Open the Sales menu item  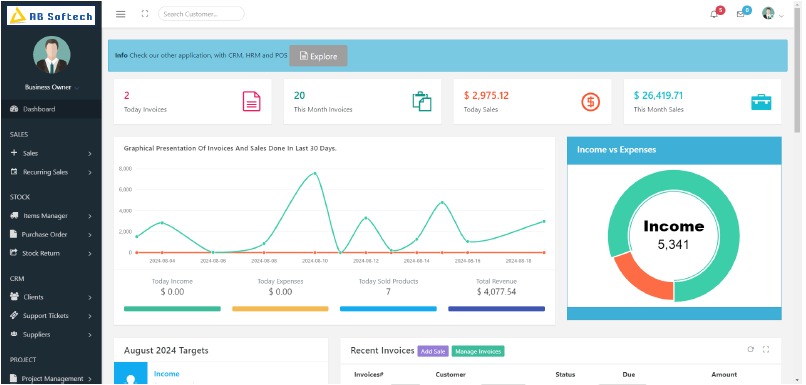(51, 153)
